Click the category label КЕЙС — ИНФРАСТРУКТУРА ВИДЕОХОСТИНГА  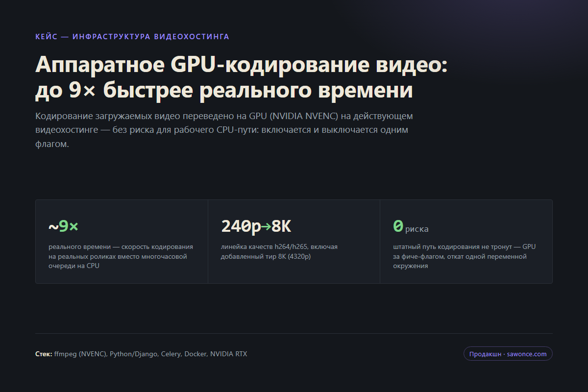(132, 37)
